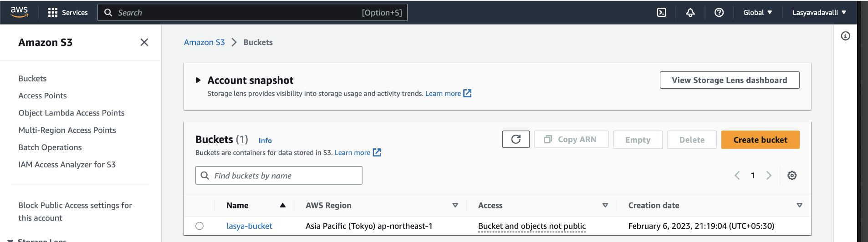Open the Services grid menu
Viewport: 868px width, 242px height.
(x=68, y=12)
